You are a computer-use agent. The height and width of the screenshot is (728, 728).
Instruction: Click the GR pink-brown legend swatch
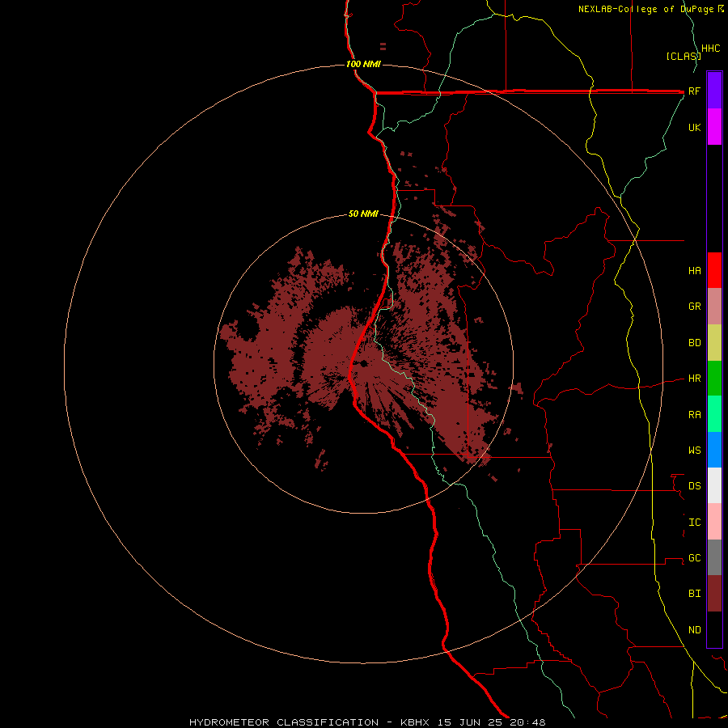coord(714,307)
